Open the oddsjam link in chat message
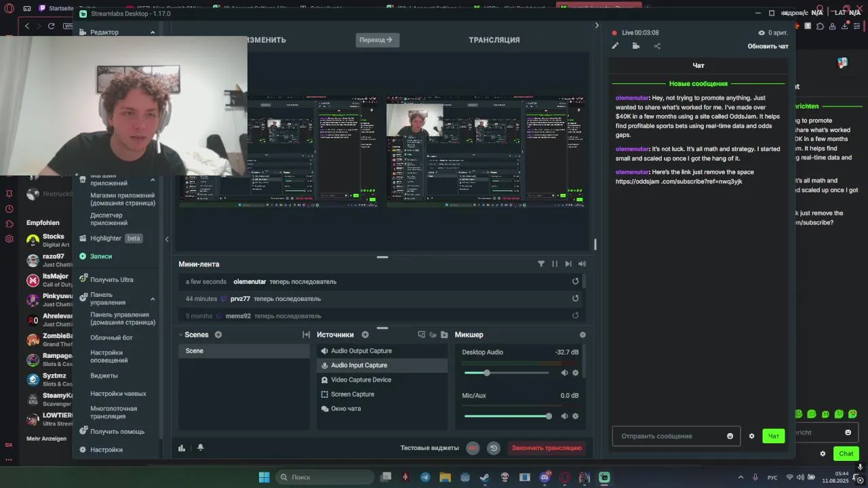Viewport: 868px width, 488px height. click(679, 182)
